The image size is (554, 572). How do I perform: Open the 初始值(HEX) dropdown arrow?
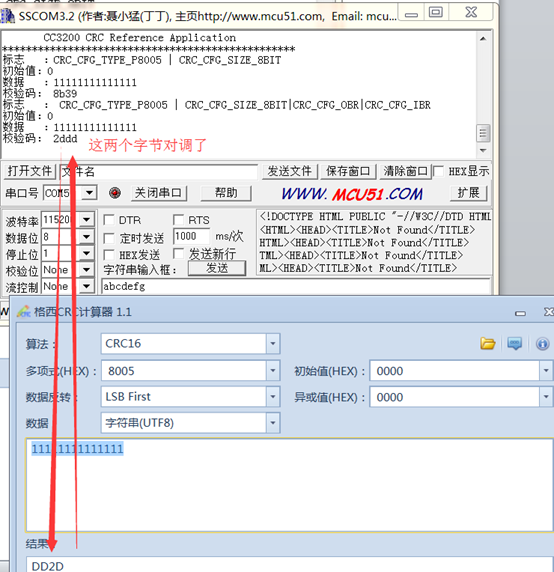tap(546, 371)
